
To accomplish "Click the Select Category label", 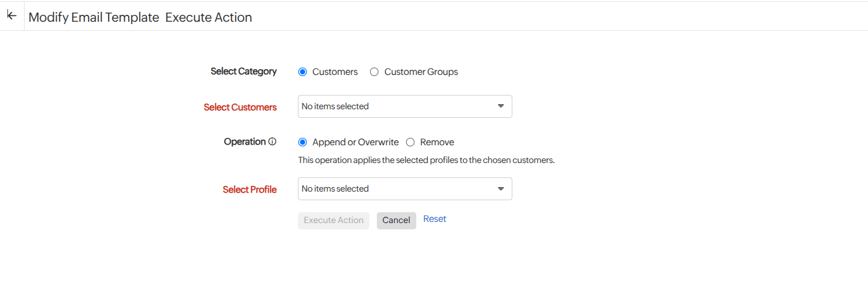I will (x=244, y=71).
